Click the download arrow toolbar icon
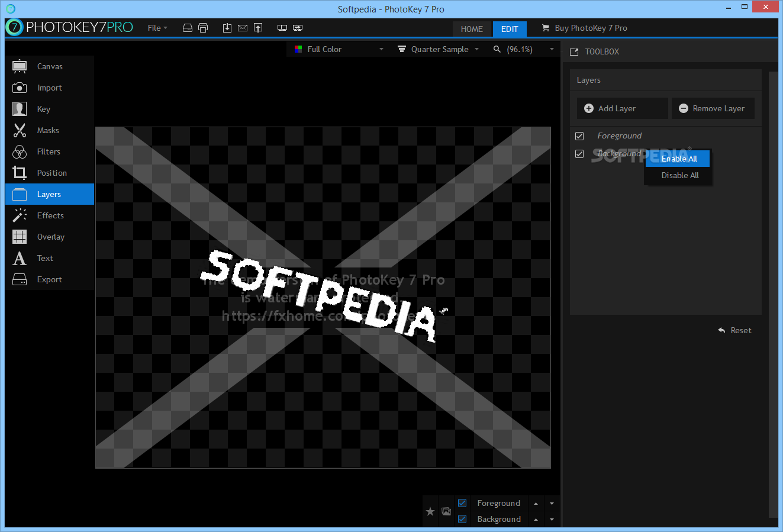 (227, 28)
